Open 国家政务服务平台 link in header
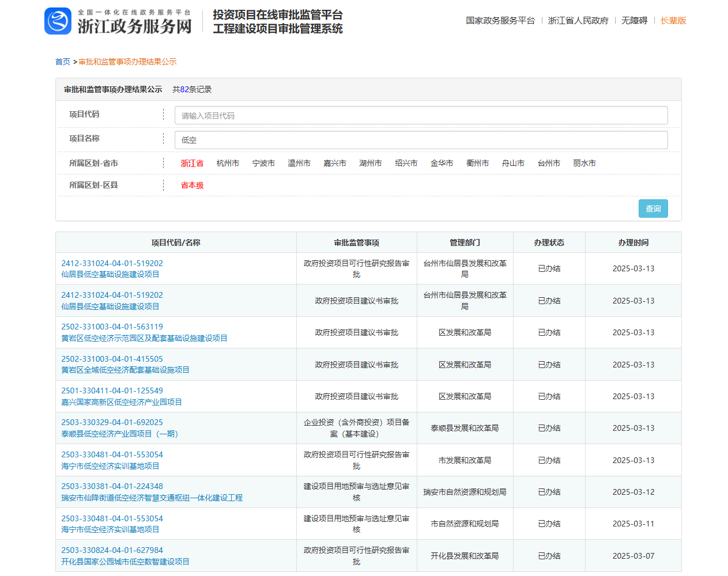Screen dimensions: 728x576 [500, 21]
